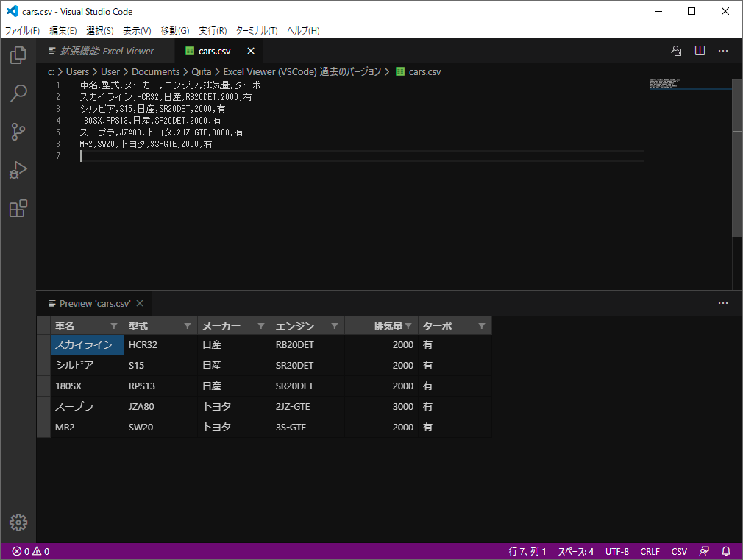Open filter for 車名 column
The width and height of the screenshot is (743, 560).
pyautogui.click(x=114, y=326)
